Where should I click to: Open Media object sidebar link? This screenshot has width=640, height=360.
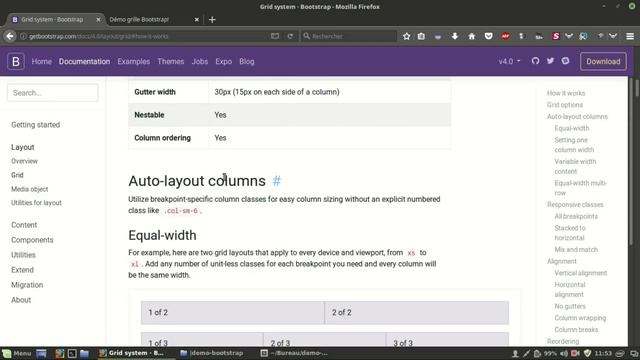click(29, 189)
